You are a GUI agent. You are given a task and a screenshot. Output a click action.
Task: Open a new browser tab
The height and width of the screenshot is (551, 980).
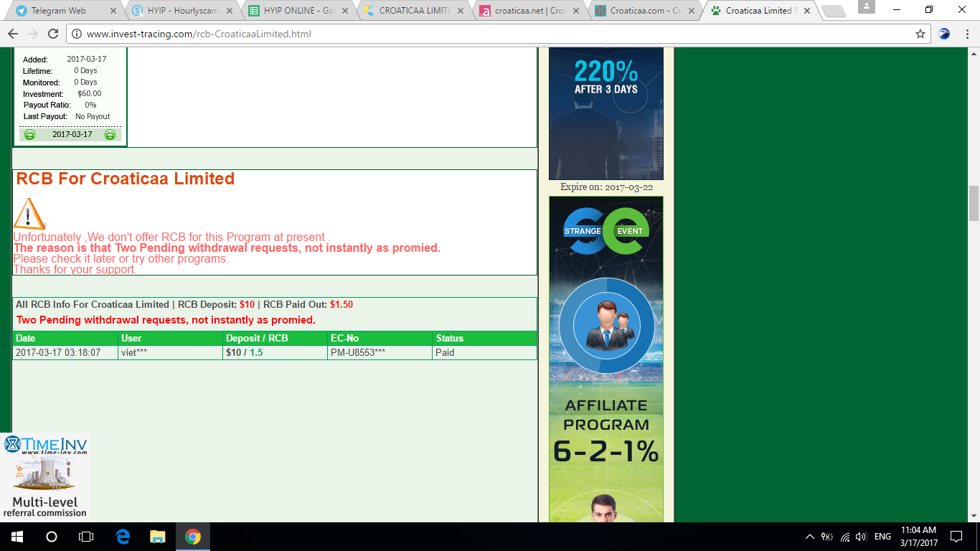tap(832, 11)
